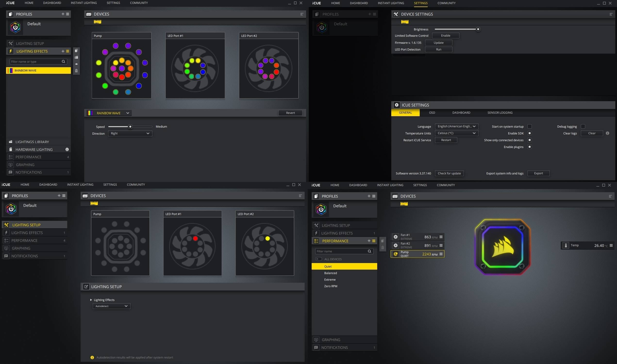Open Lighting Effects hamburger menu
The width and height of the screenshot is (617, 364).
[x=68, y=51]
